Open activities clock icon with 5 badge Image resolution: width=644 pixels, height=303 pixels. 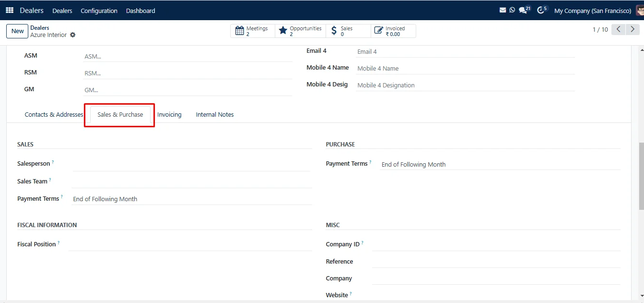(x=542, y=10)
